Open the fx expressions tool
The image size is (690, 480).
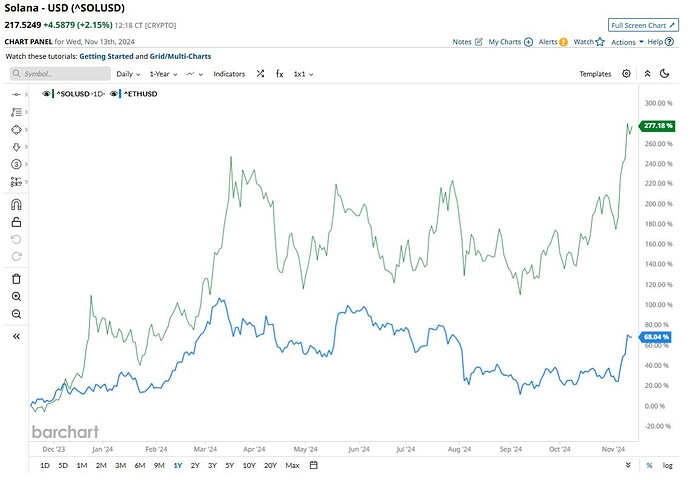pos(280,74)
